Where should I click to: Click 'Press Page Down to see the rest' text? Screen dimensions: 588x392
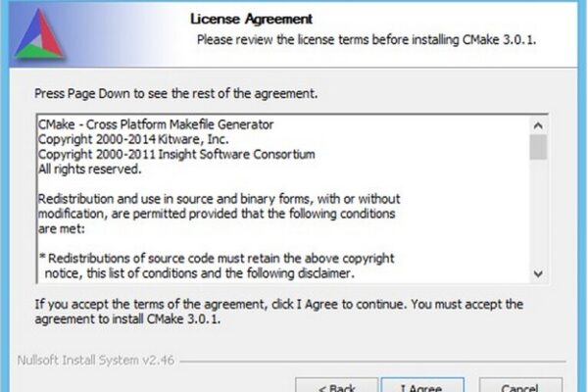pos(175,93)
